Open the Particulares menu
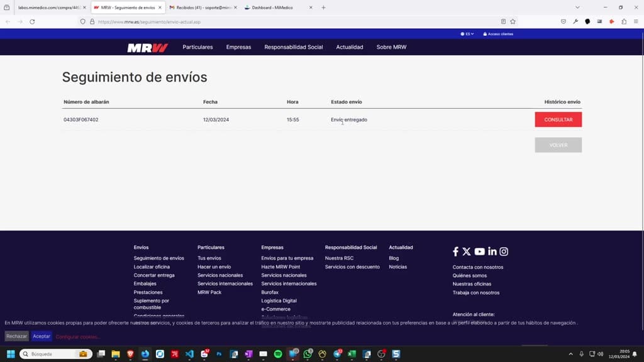This screenshot has width=644, height=362. coord(197,47)
